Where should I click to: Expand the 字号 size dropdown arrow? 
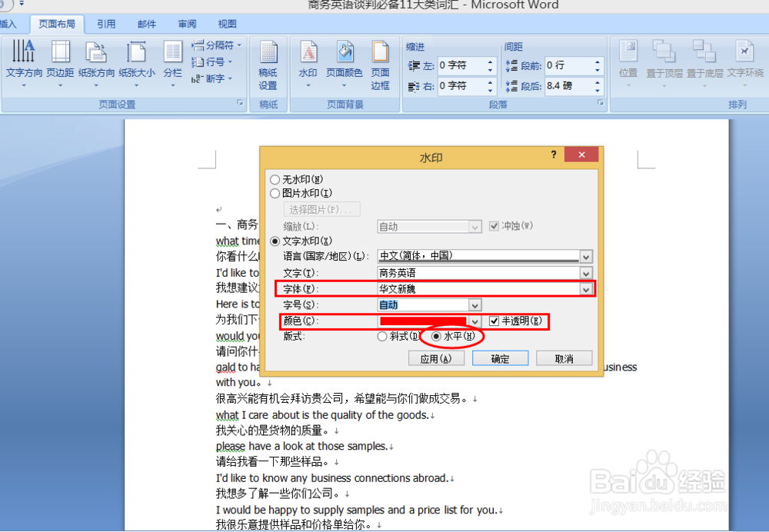point(474,305)
